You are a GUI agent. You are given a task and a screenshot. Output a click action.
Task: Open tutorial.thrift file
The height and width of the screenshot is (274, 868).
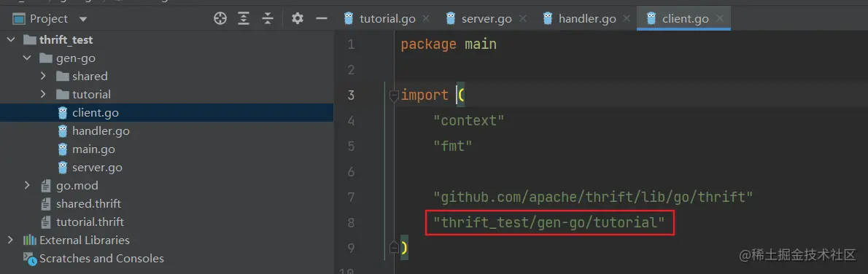tap(90, 222)
